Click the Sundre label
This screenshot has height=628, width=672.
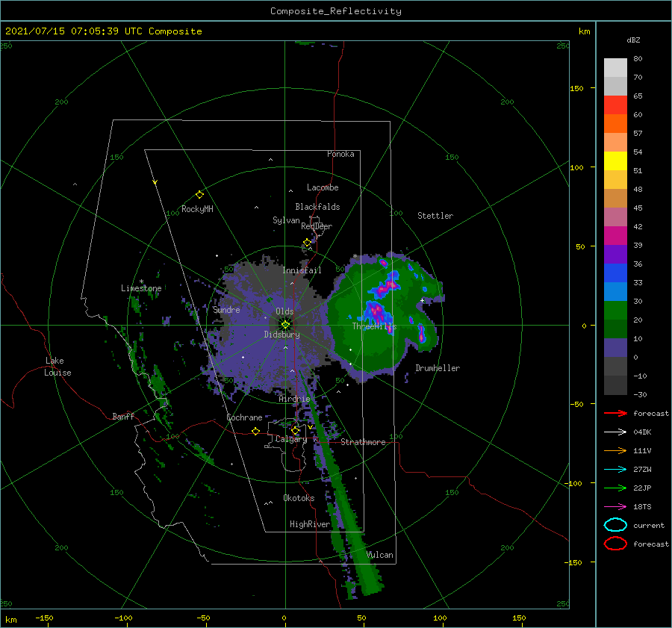226,309
